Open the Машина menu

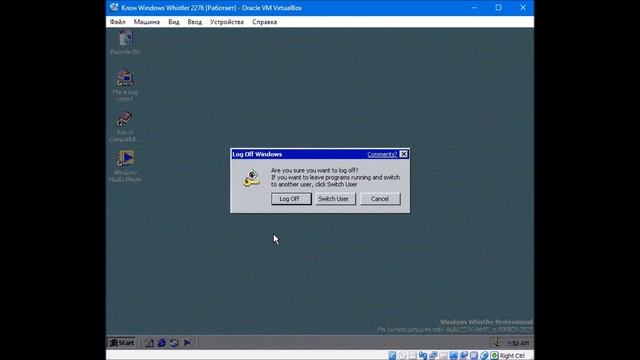click(x=147, y=22)
